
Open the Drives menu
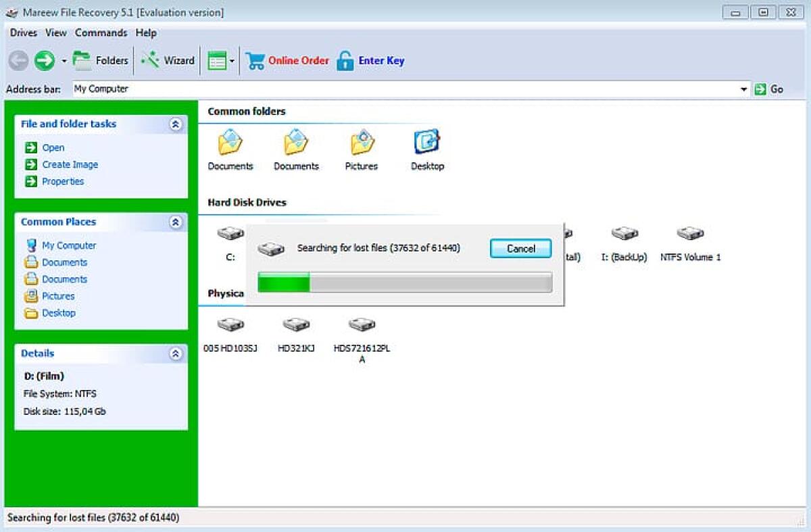(23, 32)
